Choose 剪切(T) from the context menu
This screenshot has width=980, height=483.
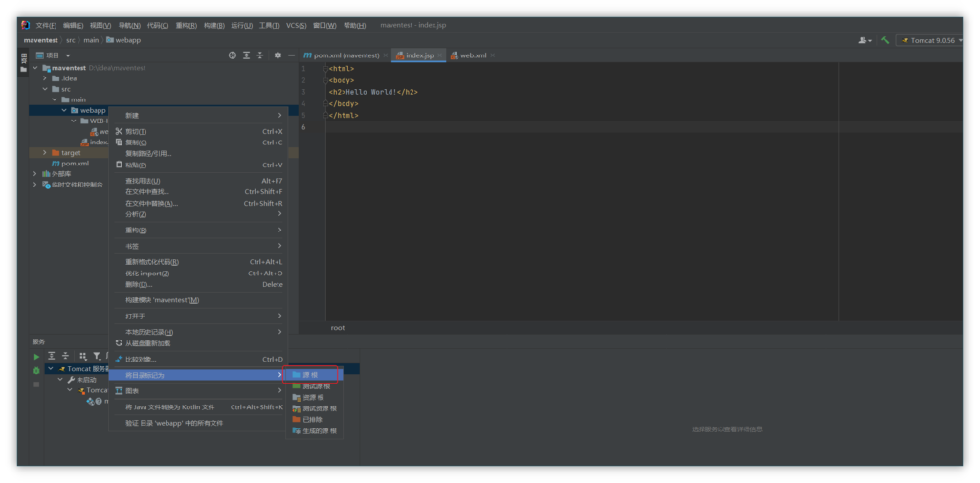pyautogui.click(x=198, y=132)
